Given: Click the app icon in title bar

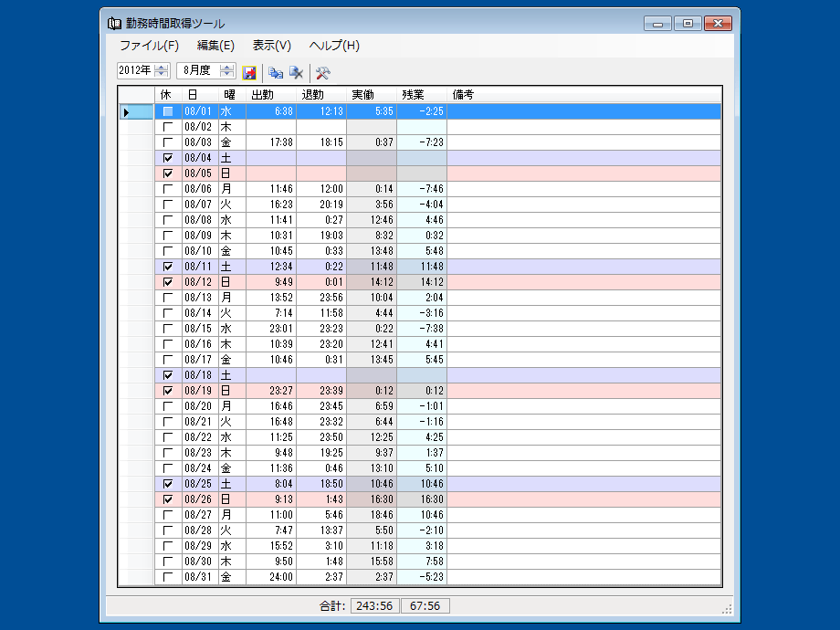Looking at the screenshot, I should point(114,24).
